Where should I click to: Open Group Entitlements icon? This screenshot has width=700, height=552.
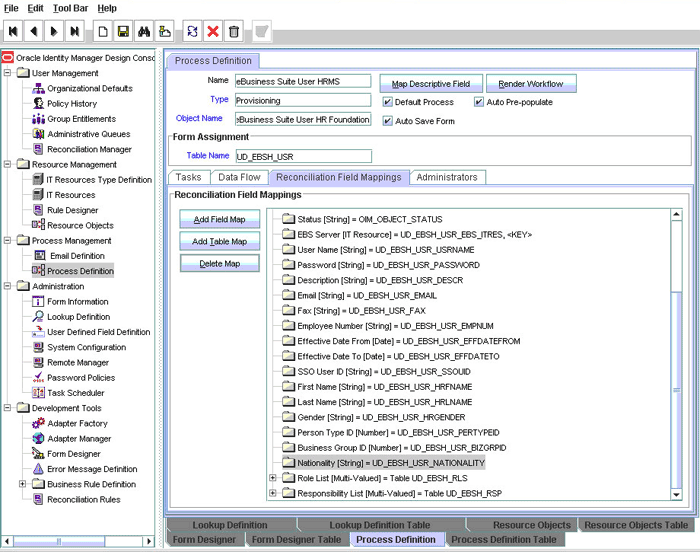(38, 119)
